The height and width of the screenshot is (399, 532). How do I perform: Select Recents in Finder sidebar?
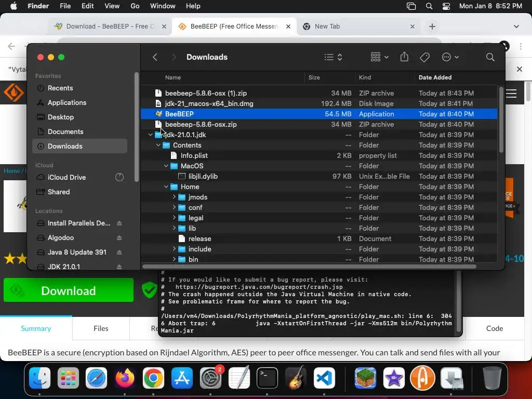[79, 88]
